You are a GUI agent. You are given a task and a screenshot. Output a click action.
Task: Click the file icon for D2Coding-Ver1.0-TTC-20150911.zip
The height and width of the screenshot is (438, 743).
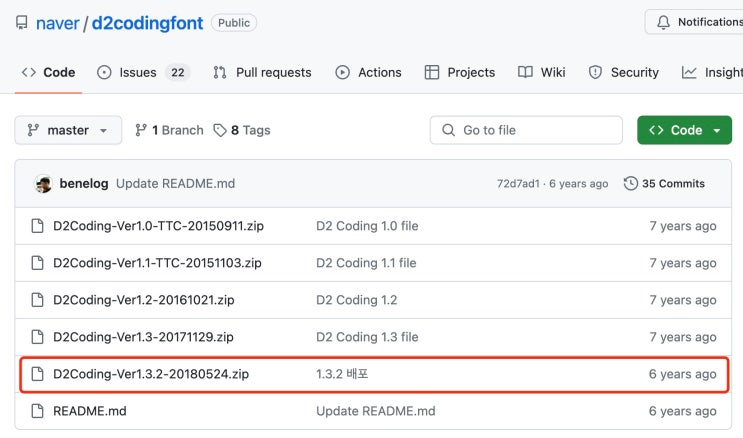pyautogui.click(x=37, y=226)
